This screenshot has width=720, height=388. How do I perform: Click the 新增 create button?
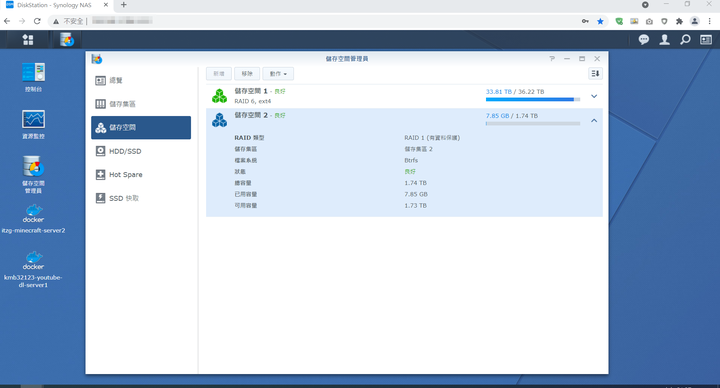point(219,73)
